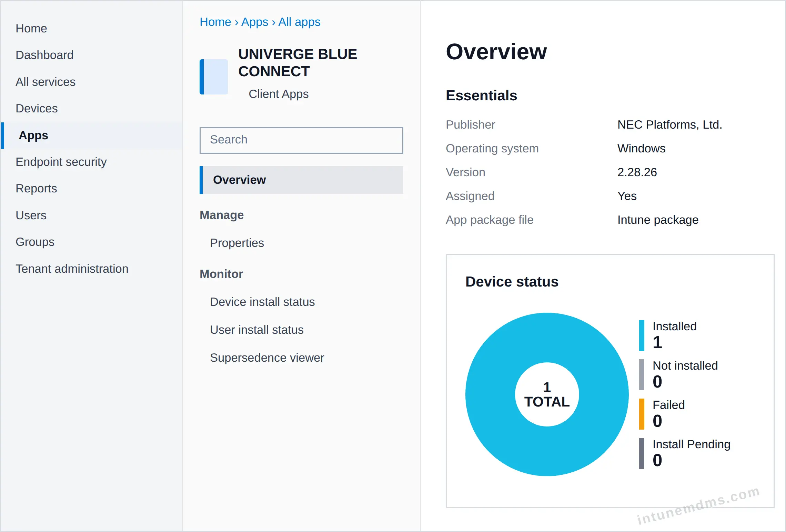Click publisher value NEC Platforms, Ltd.
Image resolution: width=786 pixels, height=532 pixels.
click(670, 125)
